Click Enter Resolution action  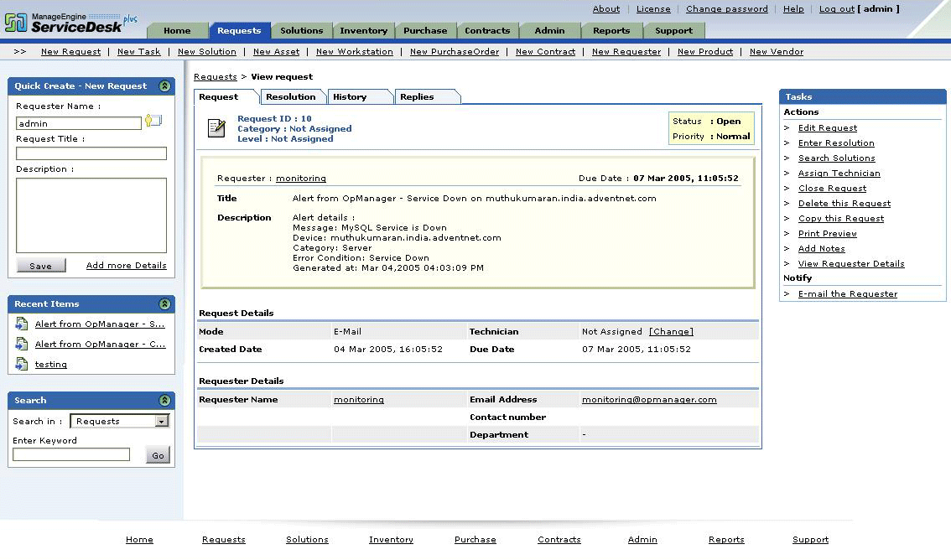pyautogui.click(x=836, y=143)
